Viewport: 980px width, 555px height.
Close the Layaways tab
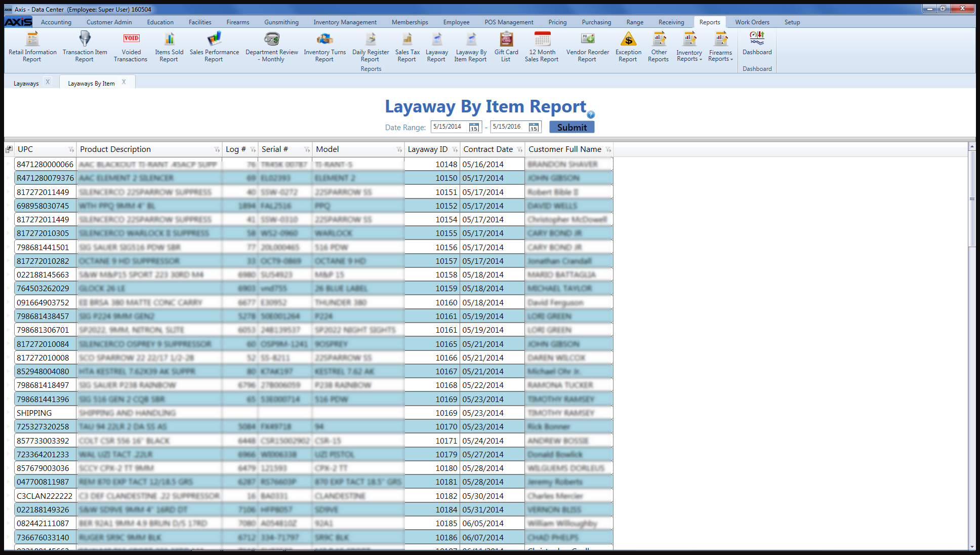coord(48,82)
